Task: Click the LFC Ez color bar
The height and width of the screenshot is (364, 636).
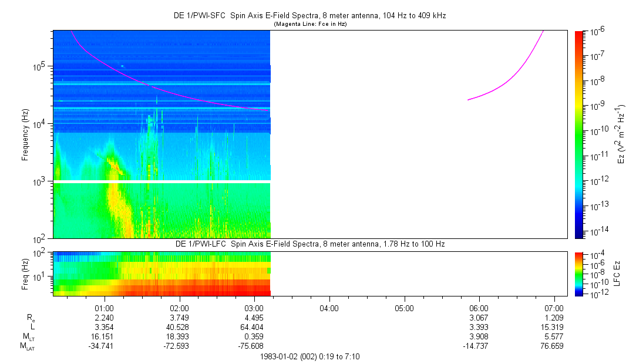Action: pos(580,272)
